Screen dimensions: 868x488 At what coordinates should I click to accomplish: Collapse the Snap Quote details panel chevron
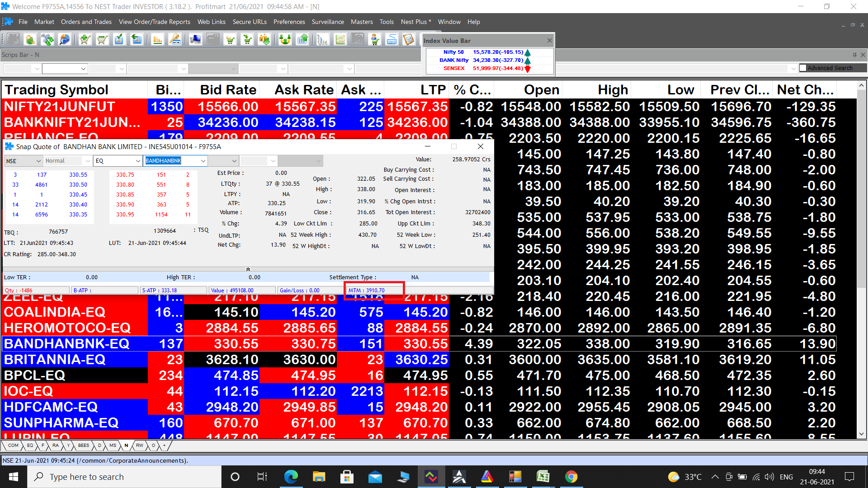[x=248, y=269]
